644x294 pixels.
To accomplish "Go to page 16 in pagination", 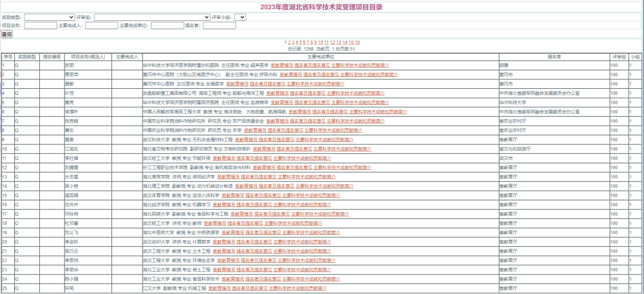I will click(x=357, y=42).
